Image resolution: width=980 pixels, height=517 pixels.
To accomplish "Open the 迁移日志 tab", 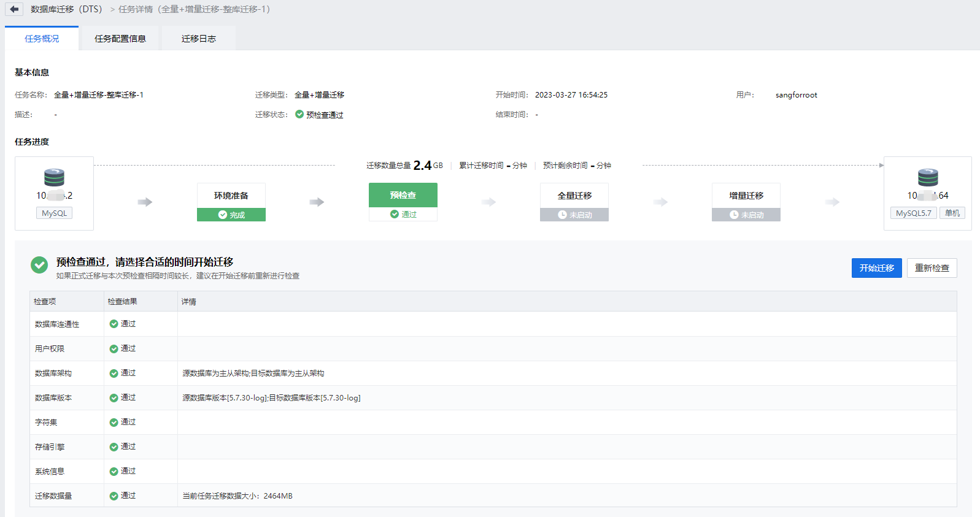I will pyautogui.click(x=198, y=39).
